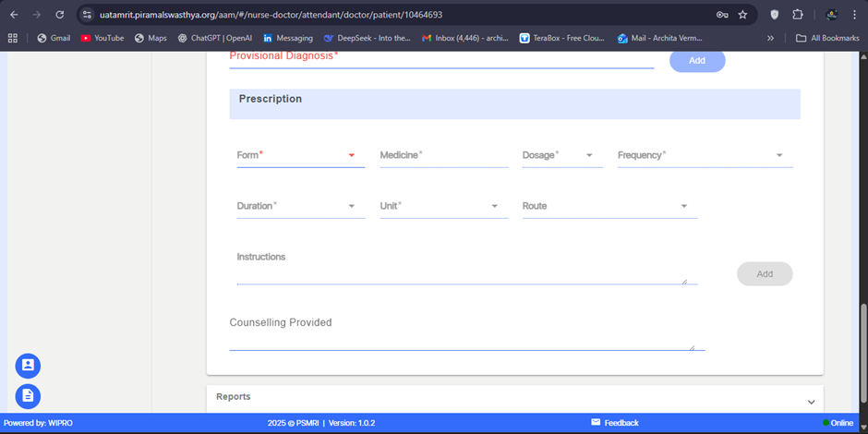Viewport: 868px width, 434px height.
Task: Open the apps grid in bookmarks bar
Action: click(x=13, y=38)
